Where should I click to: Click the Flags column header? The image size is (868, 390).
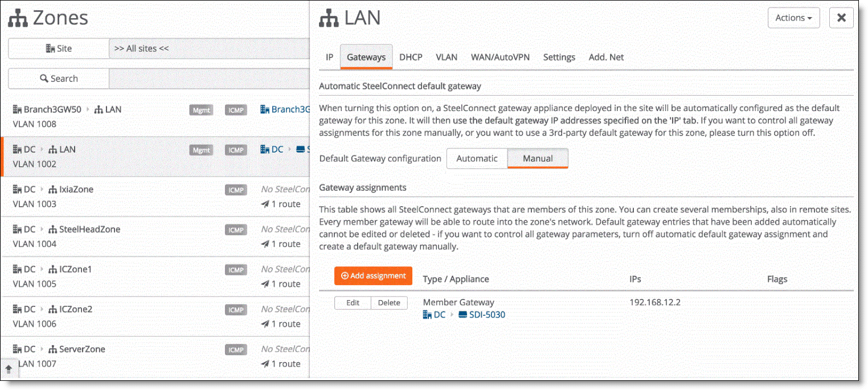pyautogui.click(x=777, y=279)
